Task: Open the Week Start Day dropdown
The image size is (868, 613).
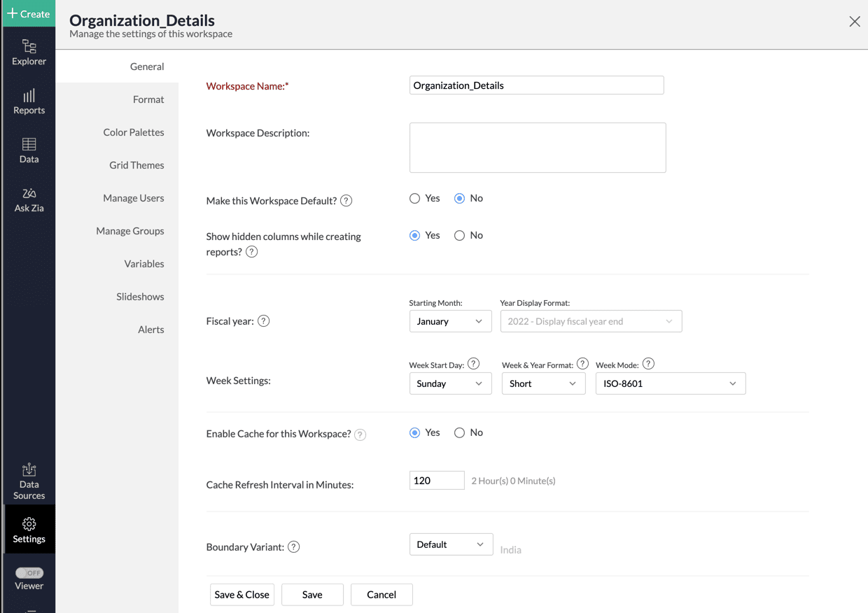Action: tap(449, 383)
